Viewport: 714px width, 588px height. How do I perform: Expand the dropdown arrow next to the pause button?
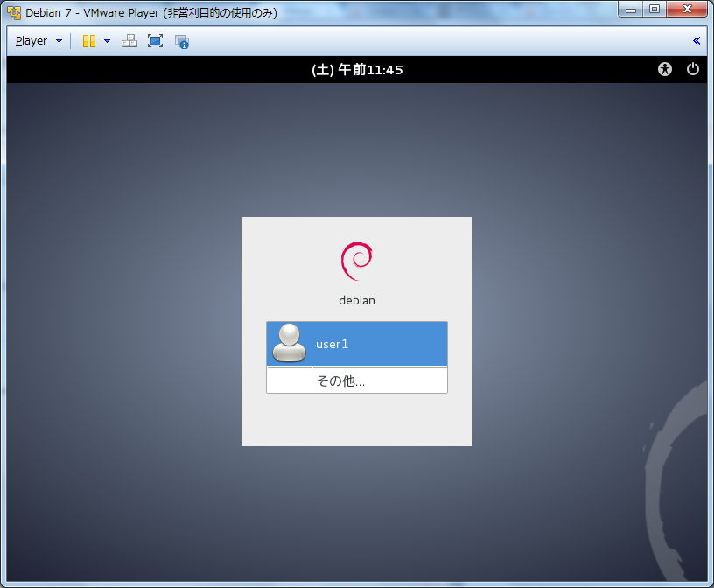(x=107, y=41)
